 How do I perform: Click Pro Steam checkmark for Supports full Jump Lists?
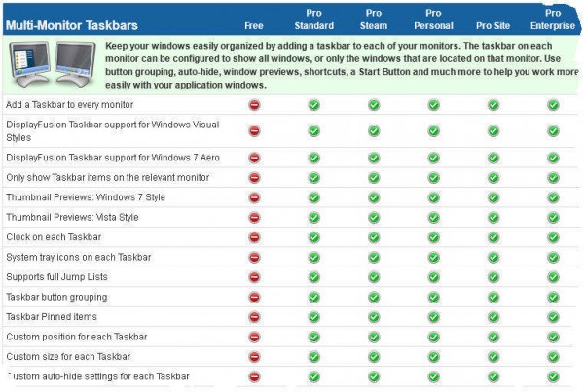click(374, 277)
